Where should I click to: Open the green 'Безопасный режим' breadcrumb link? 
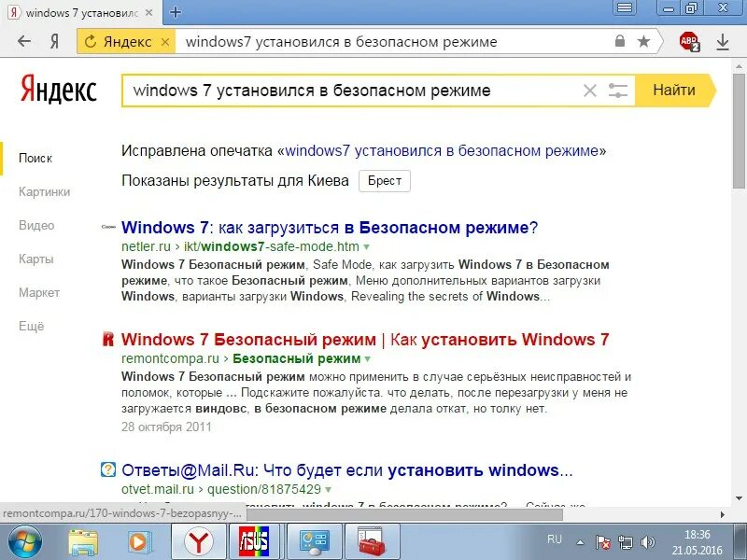click(296, 358)
